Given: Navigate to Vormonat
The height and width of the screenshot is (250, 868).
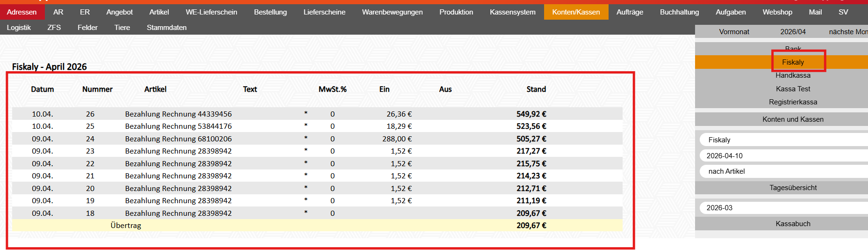Looking at the screenshot, I should (x=734, y=32).
